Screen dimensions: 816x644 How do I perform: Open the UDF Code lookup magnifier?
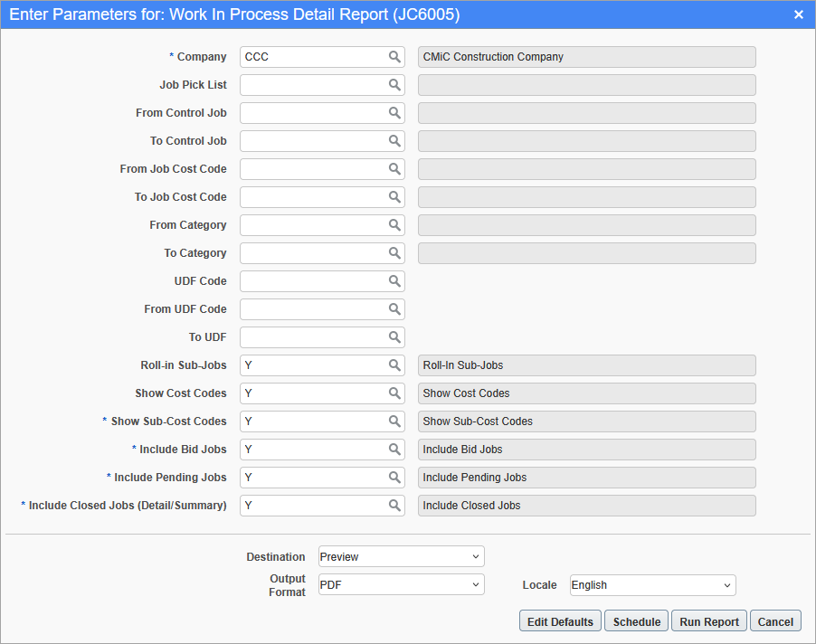tap(394, 281)
